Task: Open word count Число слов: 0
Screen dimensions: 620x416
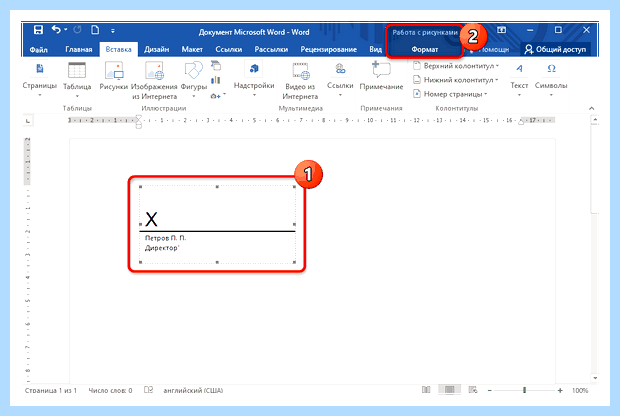Action: tap(110, 391)
